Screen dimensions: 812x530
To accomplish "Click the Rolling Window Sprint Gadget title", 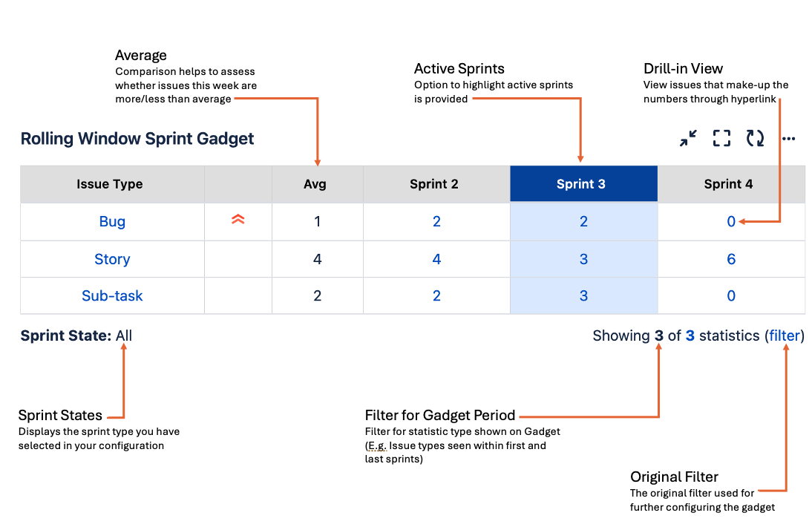I will coord(137,138).
